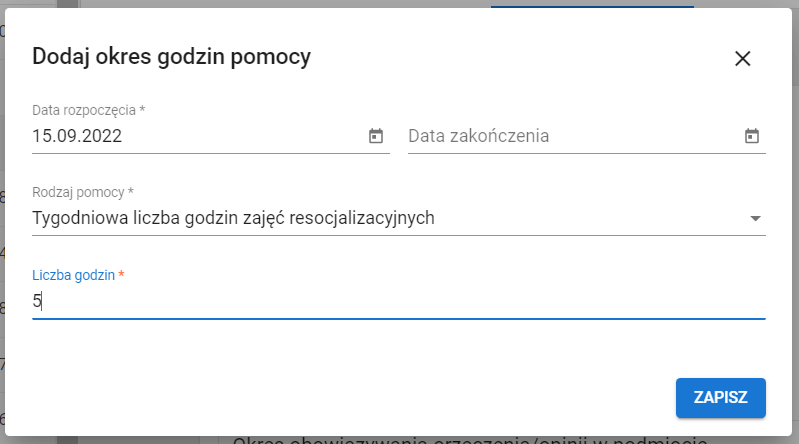Open the calendar picker for Data zakończenia
The image size is (799, 444).
752,136
